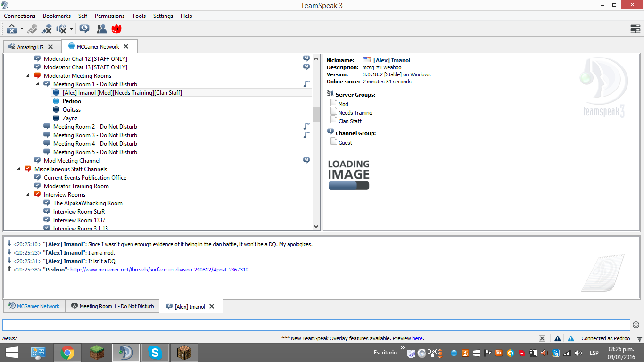Click system tray speaker volume icon

[578, 353]
